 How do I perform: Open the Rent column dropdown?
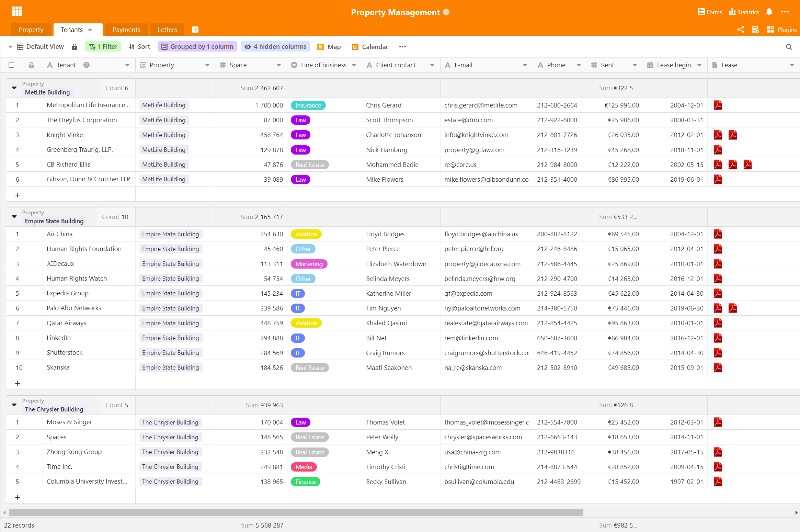pyautogui.click(x=635, y=65)
